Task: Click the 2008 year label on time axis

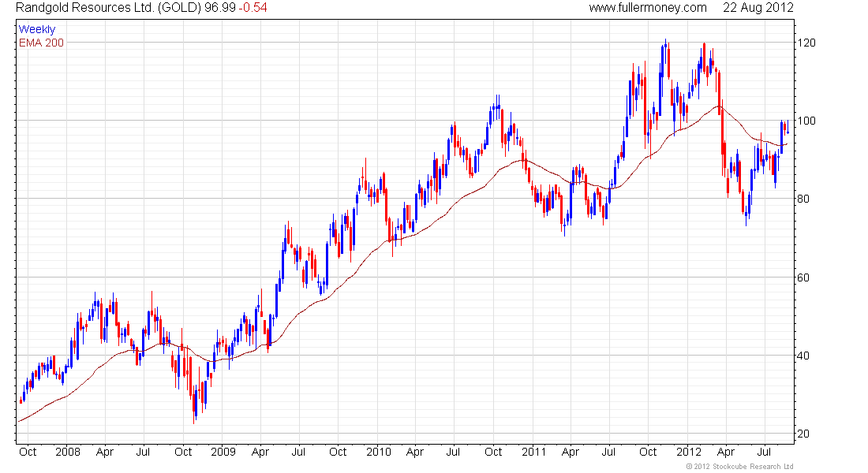Action: coord(68,452)
